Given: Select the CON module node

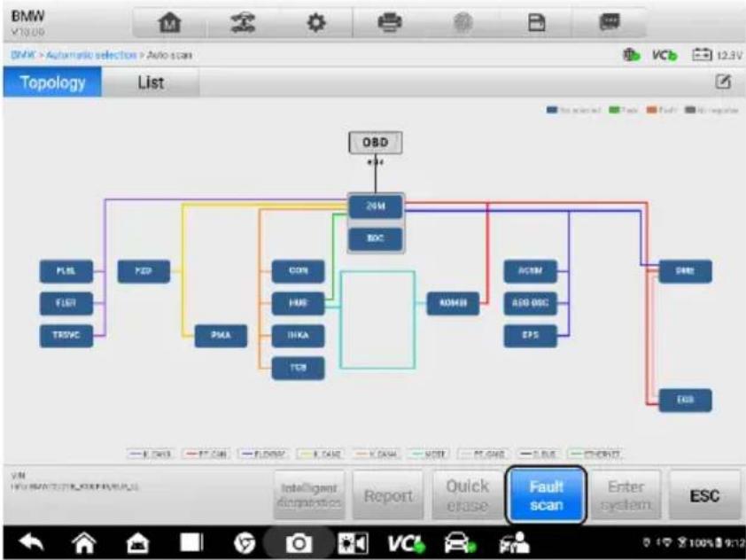Looking at the screenshot, I should [299, 271].
